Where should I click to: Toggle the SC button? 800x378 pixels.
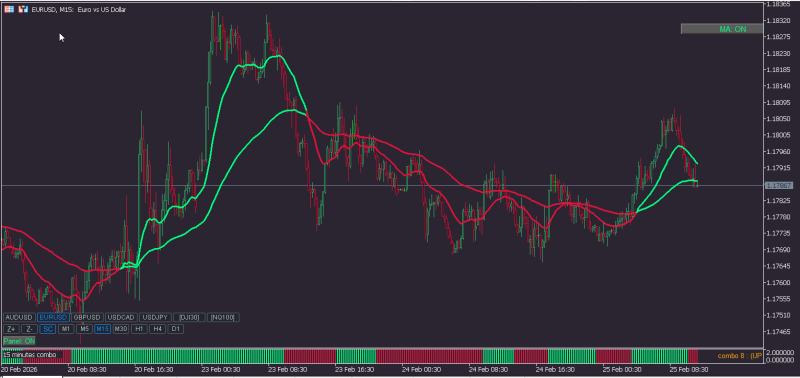(x=48, y=329)
